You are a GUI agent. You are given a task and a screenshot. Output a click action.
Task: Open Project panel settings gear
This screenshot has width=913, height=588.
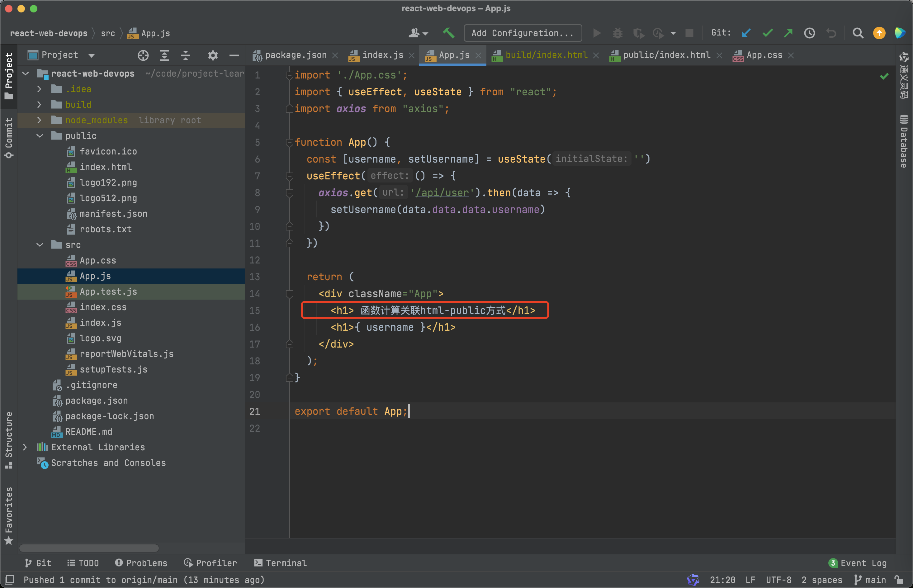click(x=213, y=55)
